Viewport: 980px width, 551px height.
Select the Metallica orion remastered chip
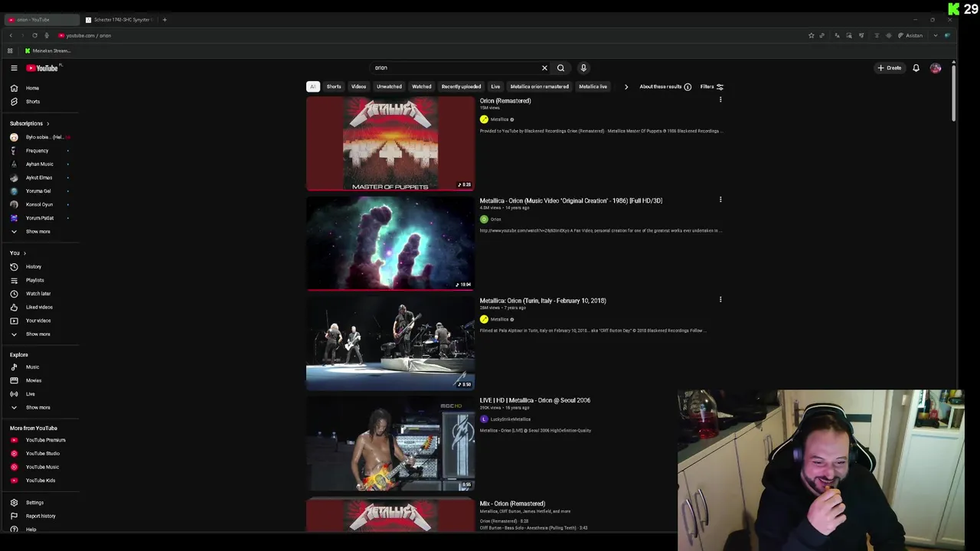click(x=540, y=87)
